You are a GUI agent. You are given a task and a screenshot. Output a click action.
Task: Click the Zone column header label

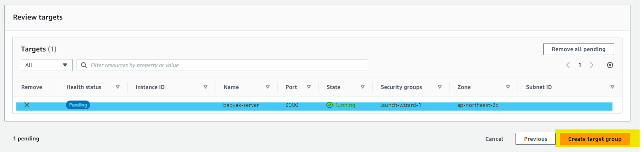[464, 87]
